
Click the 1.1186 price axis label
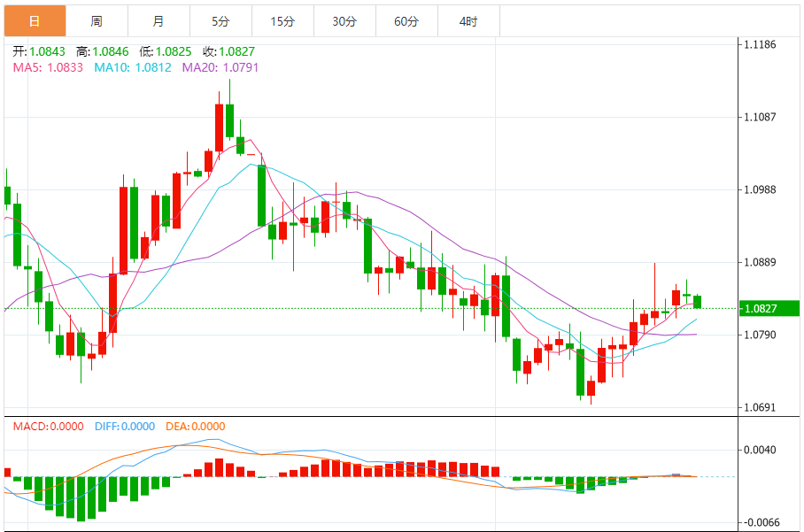760,44
